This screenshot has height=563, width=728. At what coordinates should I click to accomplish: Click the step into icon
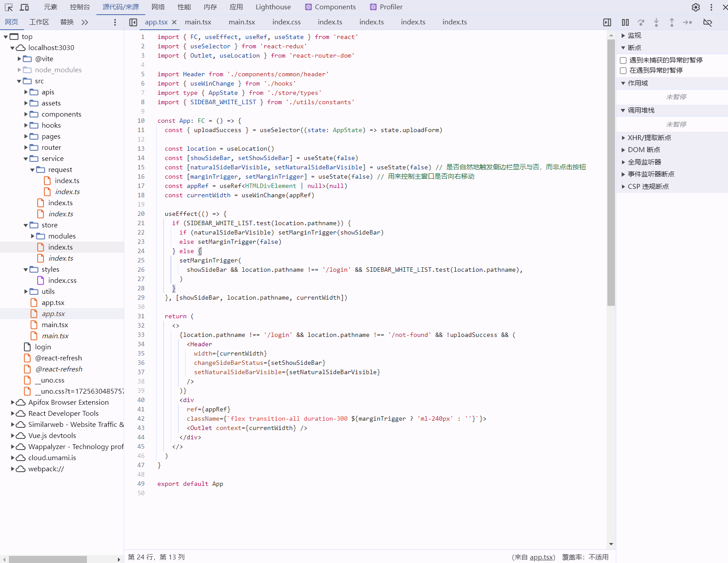(656, 22)
